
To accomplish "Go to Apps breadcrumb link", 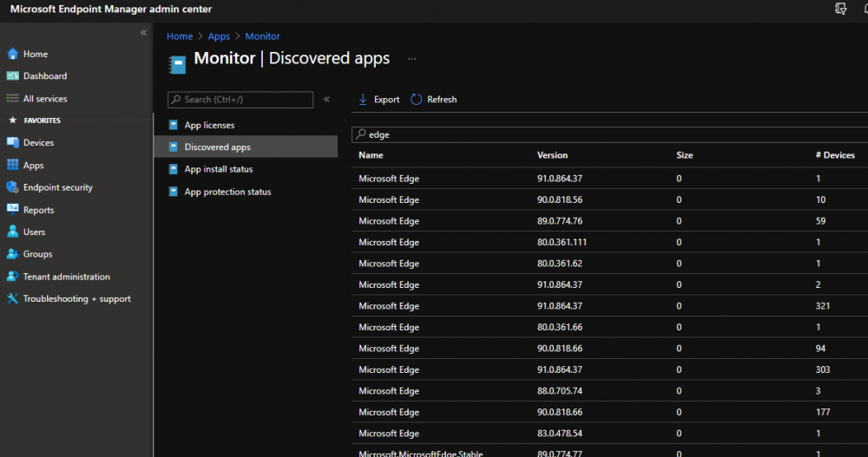I will tap(219, 36).
